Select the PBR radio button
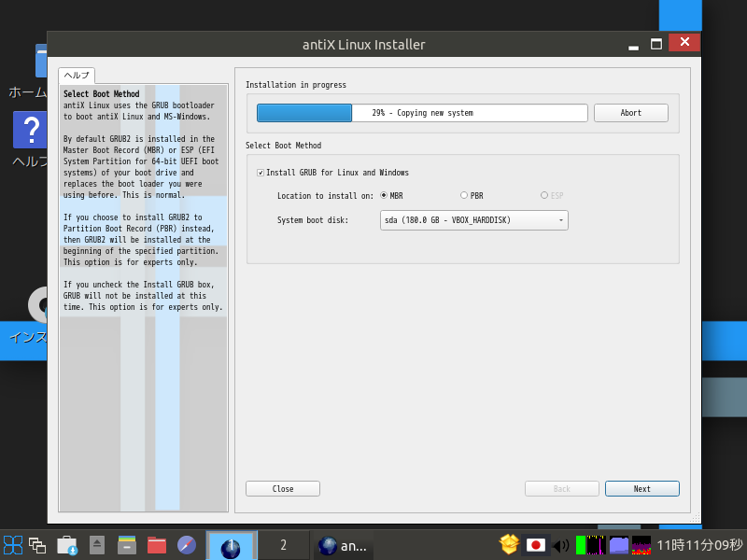This screenshot has width=747, height=560. [472, 195]
